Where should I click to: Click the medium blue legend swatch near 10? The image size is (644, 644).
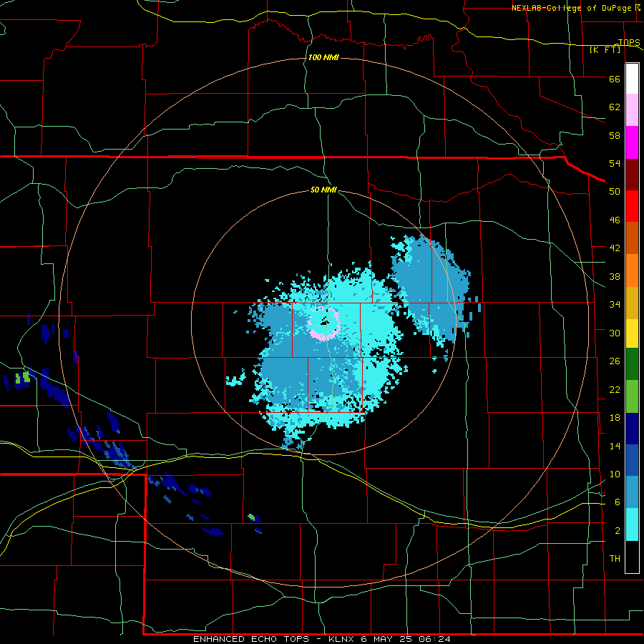pyautogui.click(x=632, y=460)
